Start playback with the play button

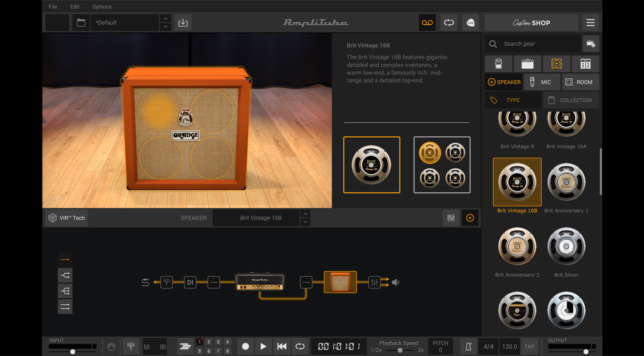tap(263, 346)
